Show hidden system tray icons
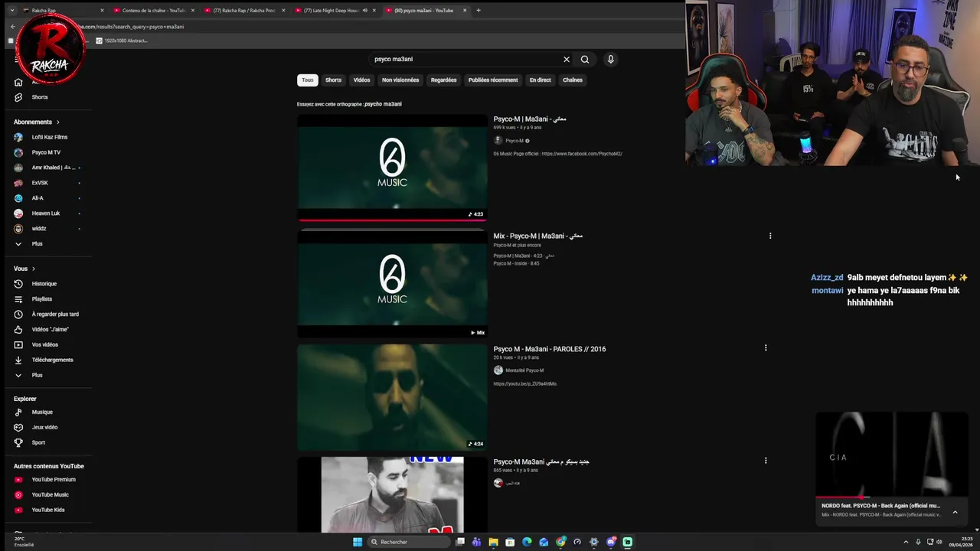Screen dimensions: 980x551 (x=906, y=542)
